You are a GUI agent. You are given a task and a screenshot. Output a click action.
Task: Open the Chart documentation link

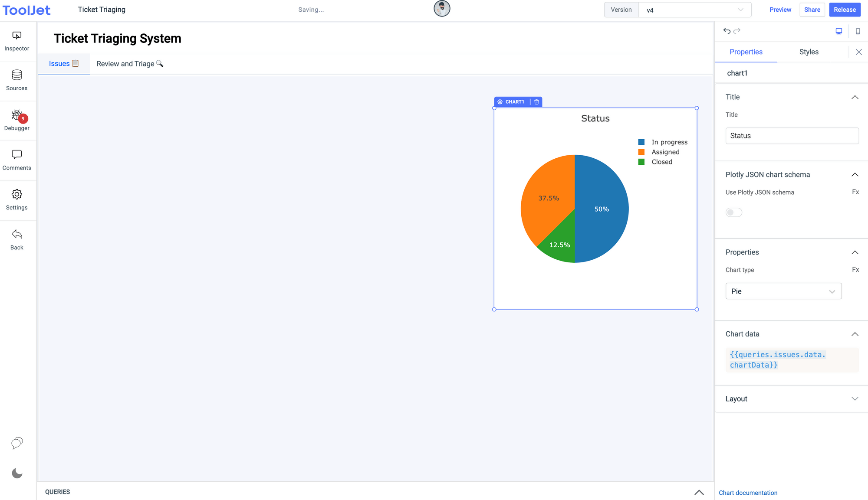click(748, 493)
